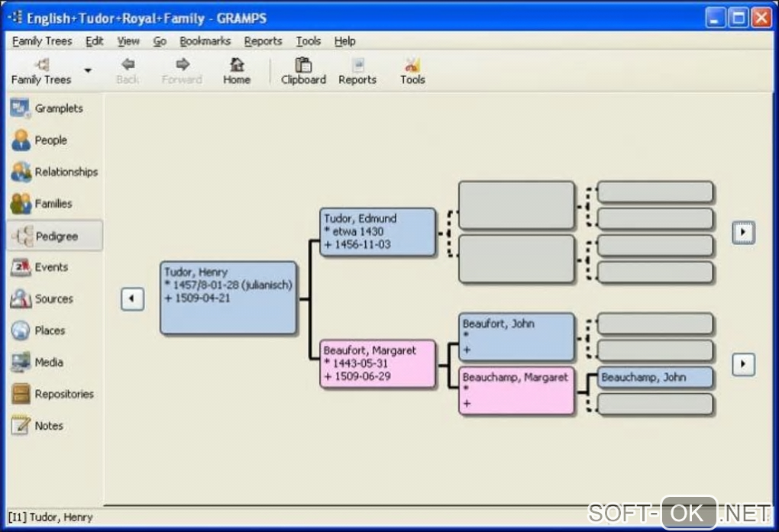
Task: Open the Bookmarks menu
Action: [x=205, y=41]
